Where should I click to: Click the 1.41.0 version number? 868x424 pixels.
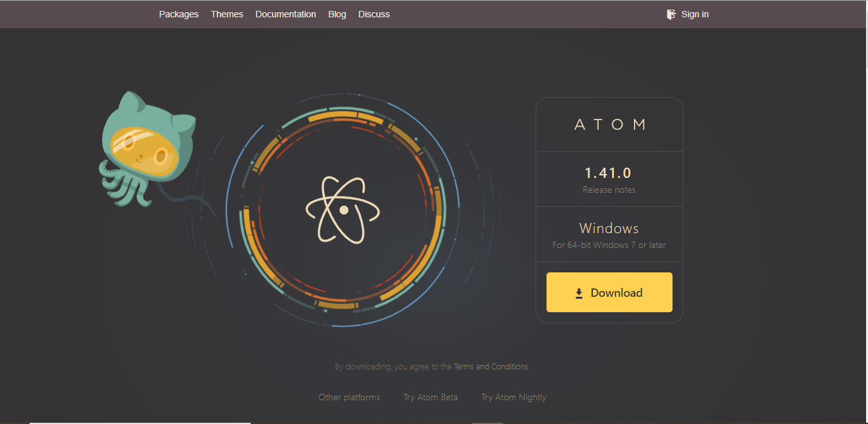608,173
